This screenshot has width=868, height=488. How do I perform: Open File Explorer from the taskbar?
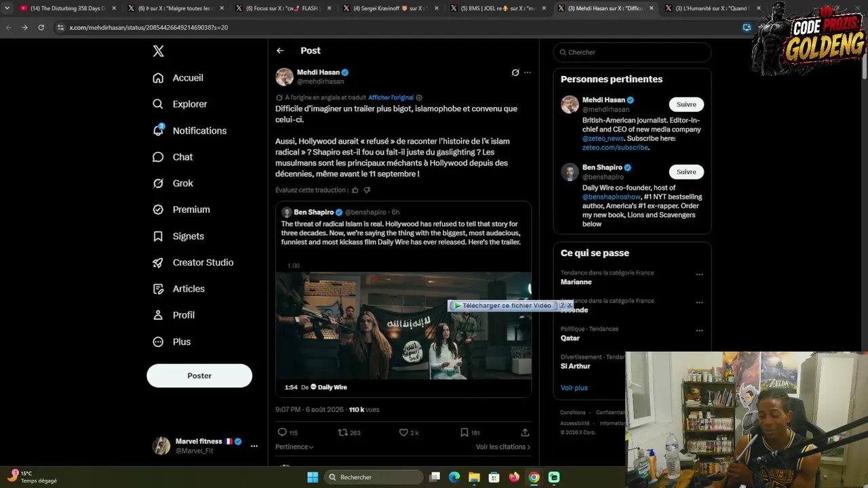click(474, 477)
